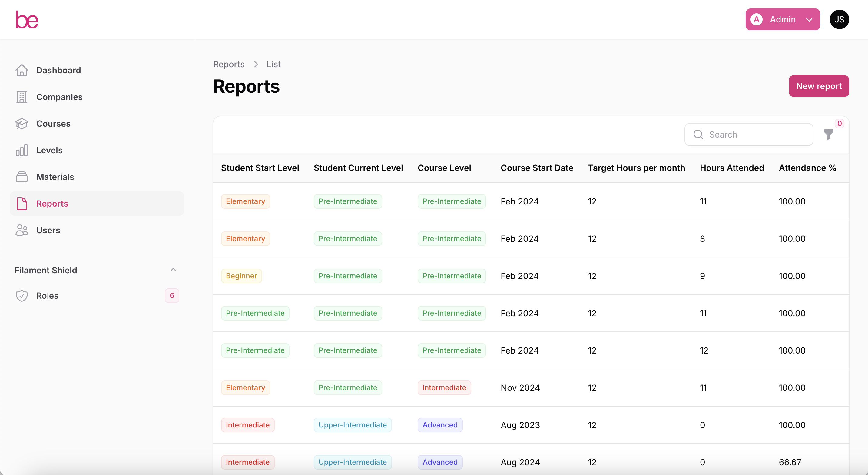
Task: Click the Target Hours per month header
Action: [x=636, y=168]
